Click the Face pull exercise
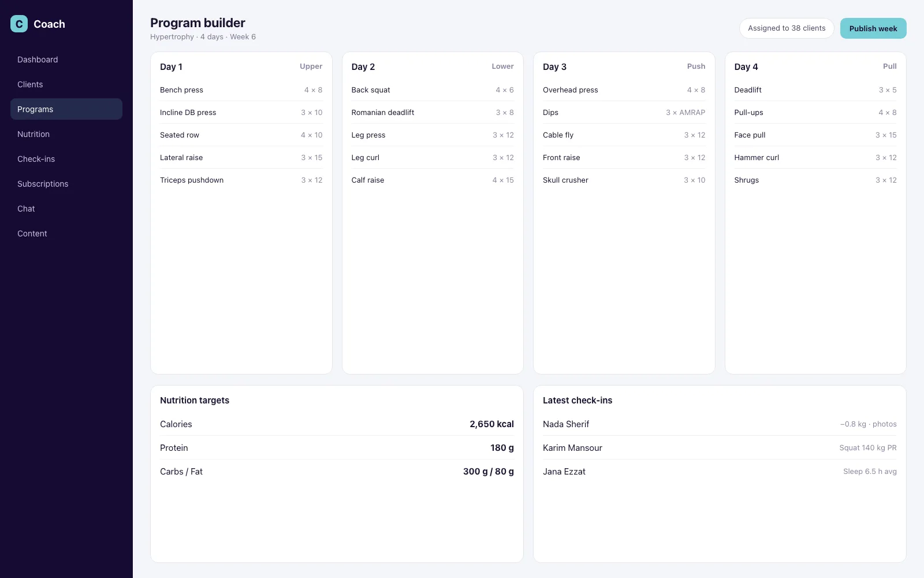This screenshot has width=924, height=578. (815, 135)
